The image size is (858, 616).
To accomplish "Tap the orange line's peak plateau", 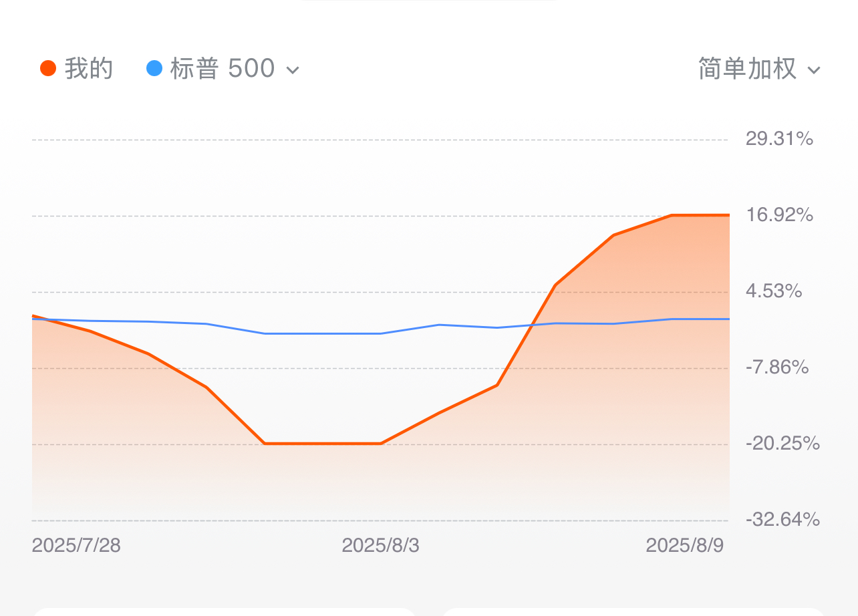I will click(x=700, y=215).
